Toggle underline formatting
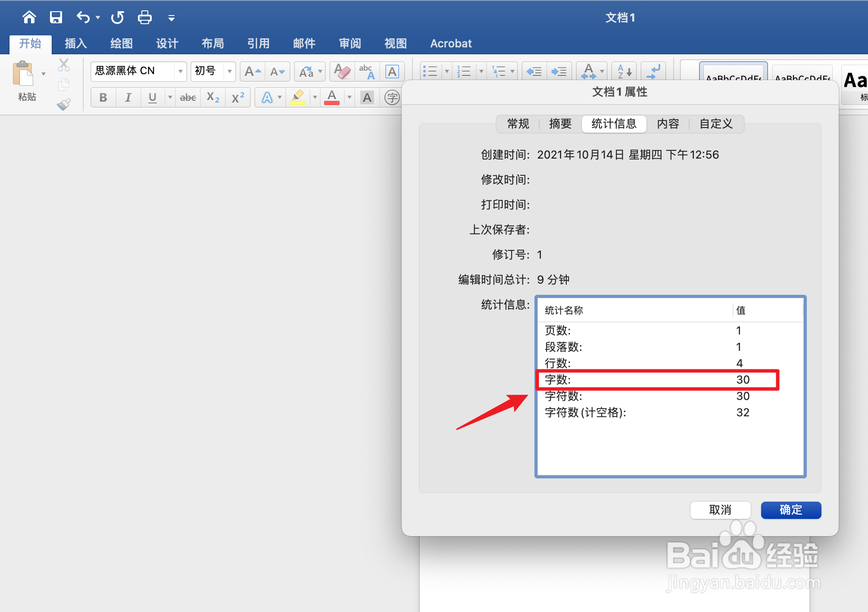Image resolution: width=868 pixels, height=612 pixels. tap(152, 97)
